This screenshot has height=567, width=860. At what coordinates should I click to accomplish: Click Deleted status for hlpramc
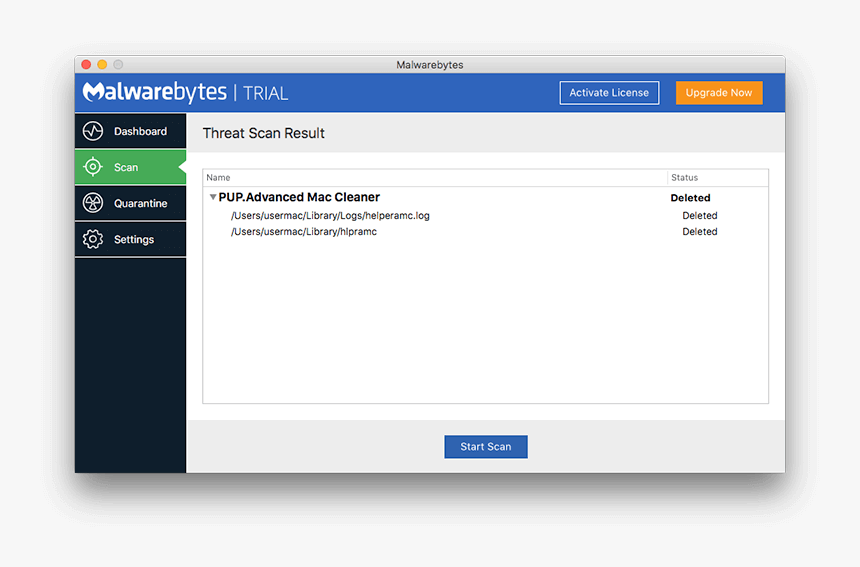click(x=699, y=231)
